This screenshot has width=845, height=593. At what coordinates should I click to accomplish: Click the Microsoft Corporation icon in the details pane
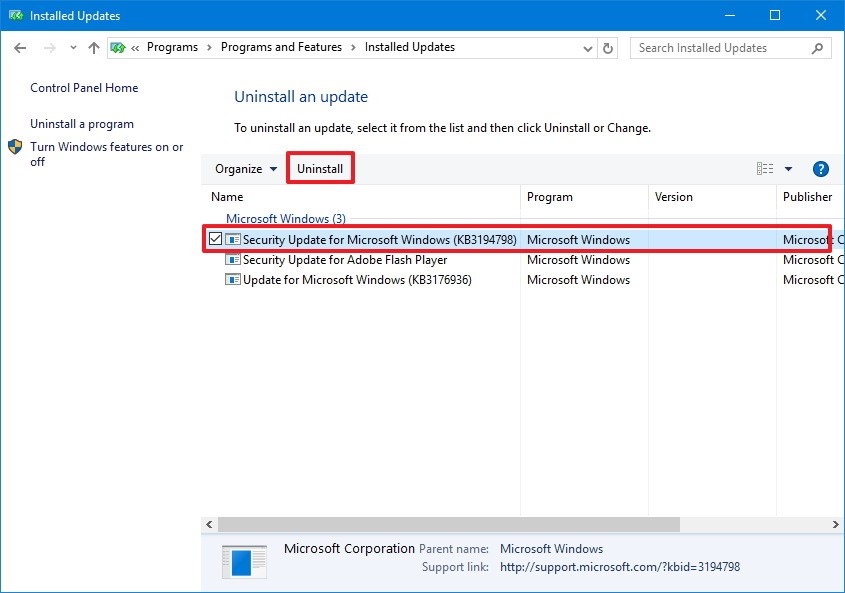(x=242, y=562)
